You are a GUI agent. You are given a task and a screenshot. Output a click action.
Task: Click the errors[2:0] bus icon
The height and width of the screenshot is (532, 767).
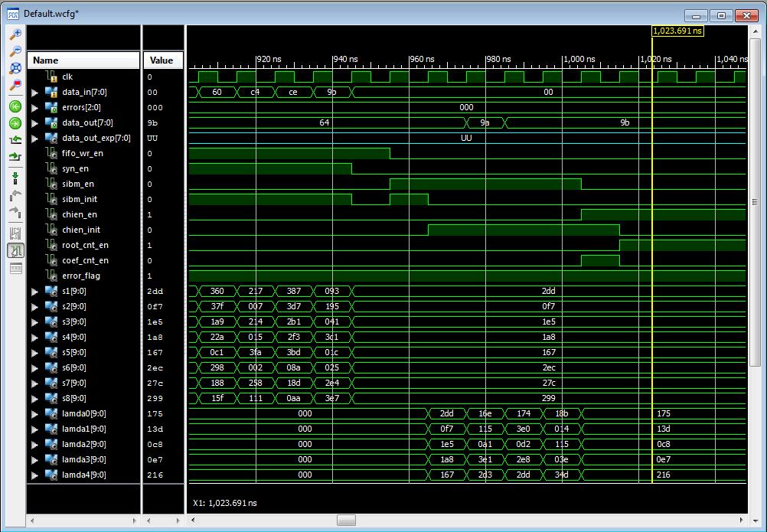point(51,107)
